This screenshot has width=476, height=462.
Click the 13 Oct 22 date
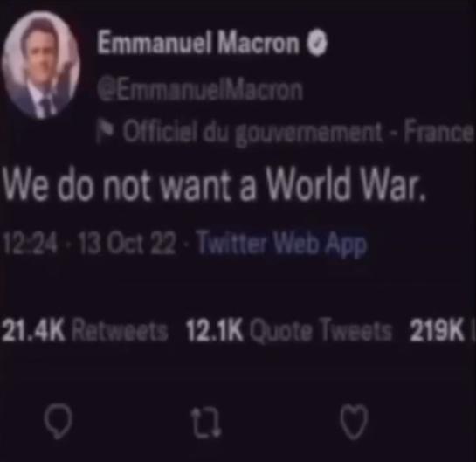tap(126, 245)
